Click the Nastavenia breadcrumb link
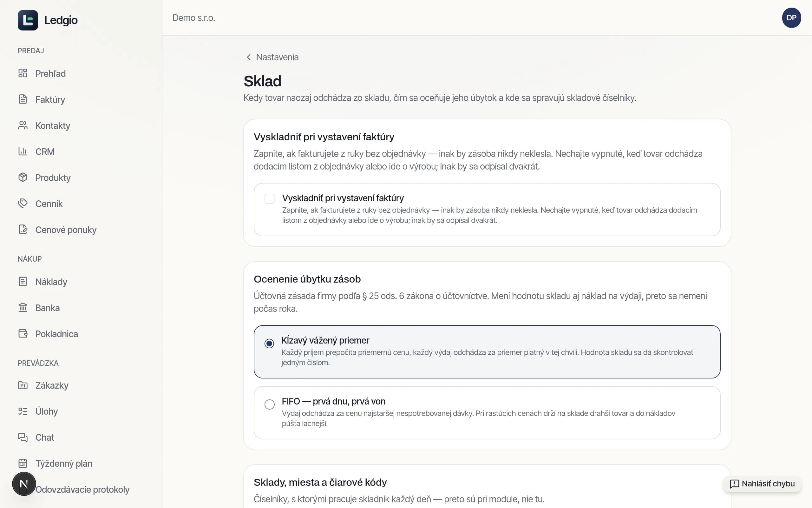812x508 pixels. [277, 57]
